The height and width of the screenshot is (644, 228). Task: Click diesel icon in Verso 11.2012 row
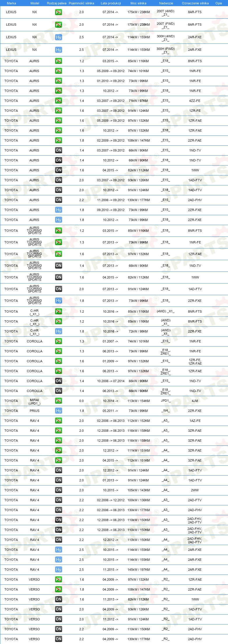pyautogui.click(x=59, y=619)
